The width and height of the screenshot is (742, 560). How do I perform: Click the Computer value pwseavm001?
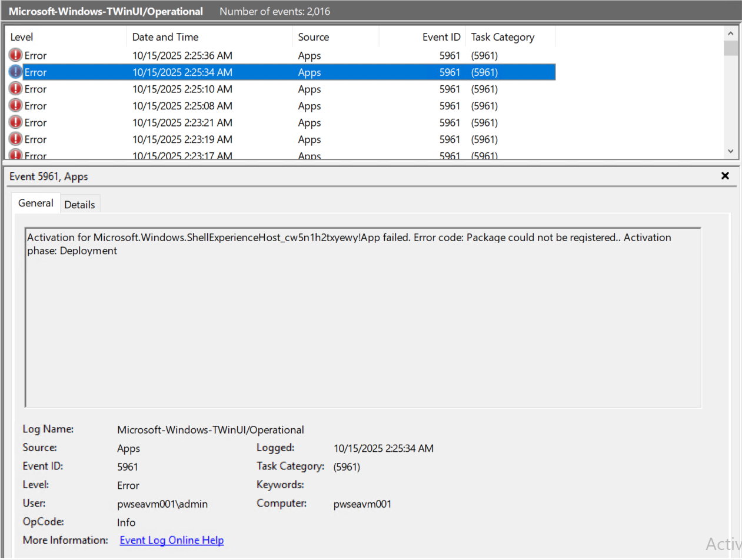tap(362, 504)
